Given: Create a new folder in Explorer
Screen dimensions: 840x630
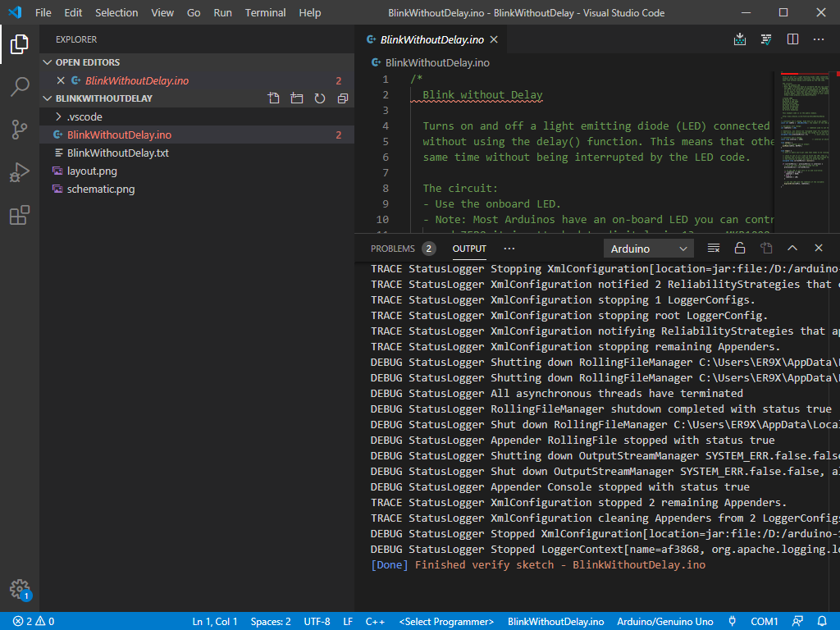Looking at the screenshot, I should 297,98.
